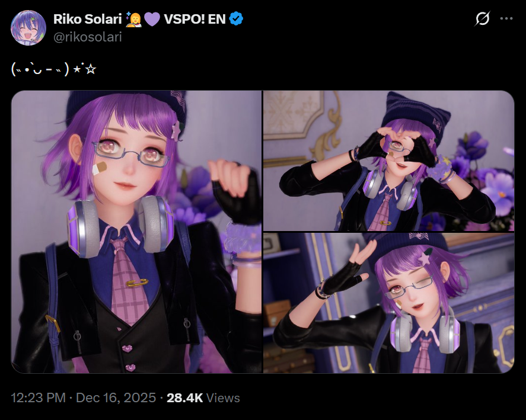
Task: Open the @rikosolari handle link
Action: (88, 37)
